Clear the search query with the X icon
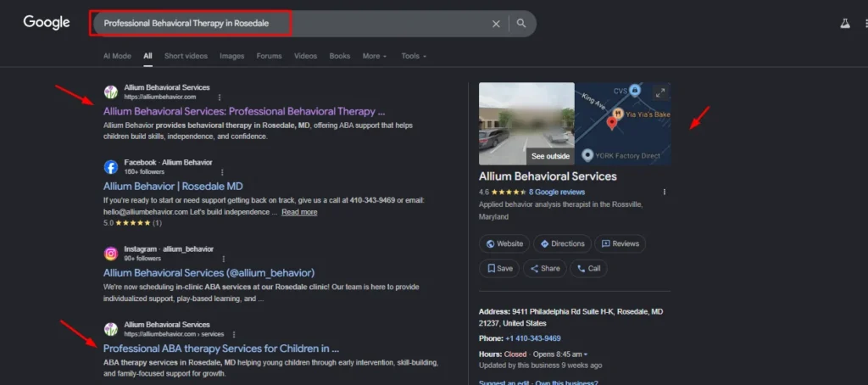 point(496,24)
